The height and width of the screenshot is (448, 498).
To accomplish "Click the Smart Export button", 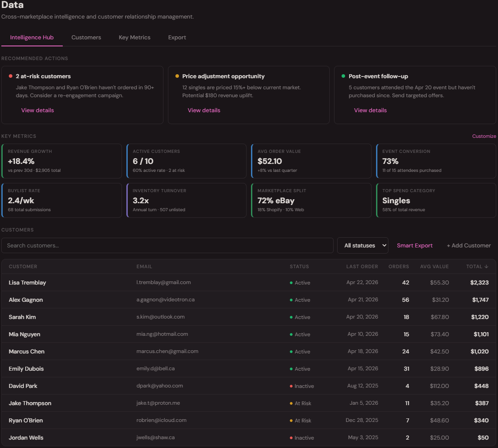I will tap(414, 246).
